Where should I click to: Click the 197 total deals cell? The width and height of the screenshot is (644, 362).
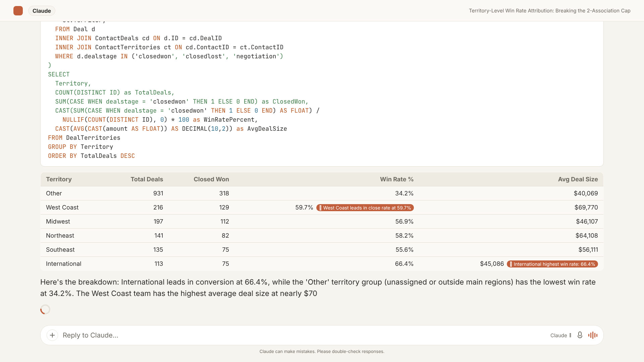point(158,222)
